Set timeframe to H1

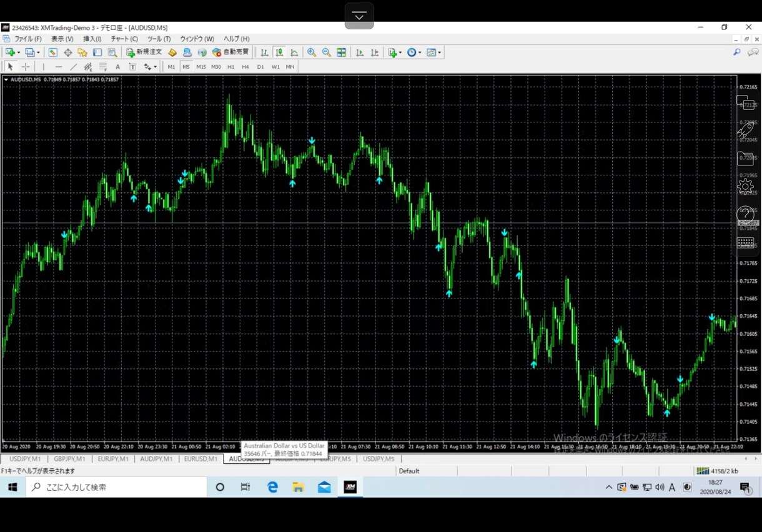coord(231,67)
